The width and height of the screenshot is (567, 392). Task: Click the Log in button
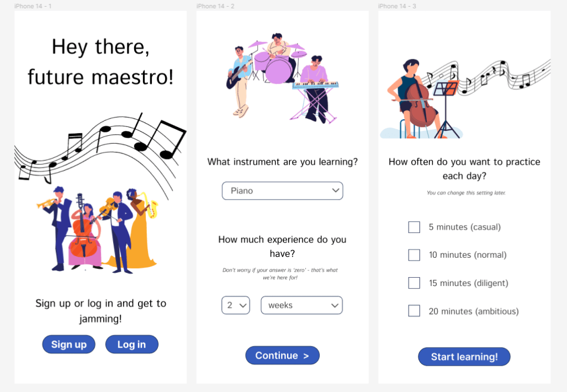[131, 344]
